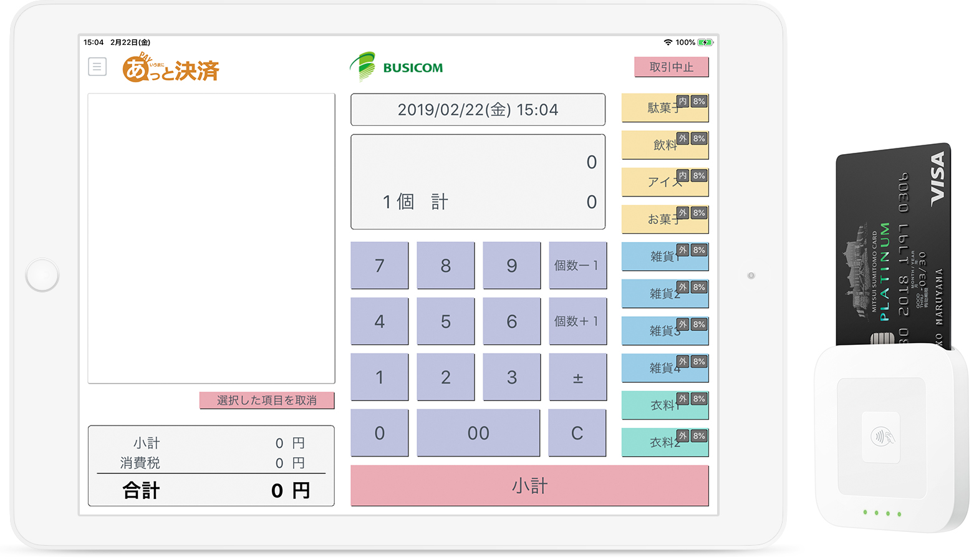Tap the date and time display field
This screenshot has width=974, height=560.
tap(478, 110)
